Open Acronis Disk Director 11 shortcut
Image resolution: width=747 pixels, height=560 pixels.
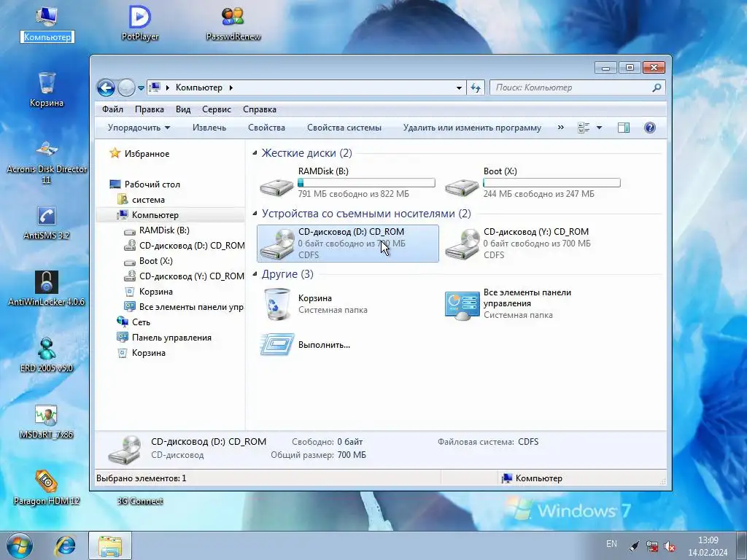pyautogui.click(x=46, y=162)
